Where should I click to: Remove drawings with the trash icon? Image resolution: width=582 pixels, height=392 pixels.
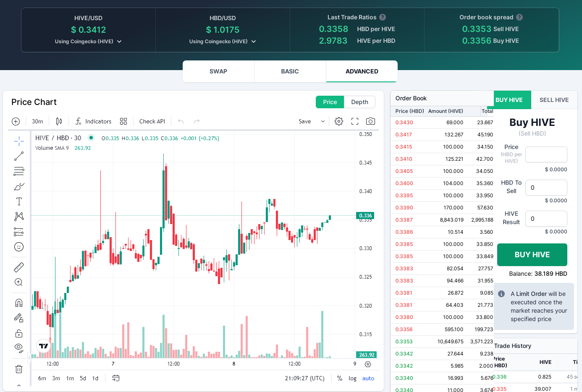[x=19, y=369]
